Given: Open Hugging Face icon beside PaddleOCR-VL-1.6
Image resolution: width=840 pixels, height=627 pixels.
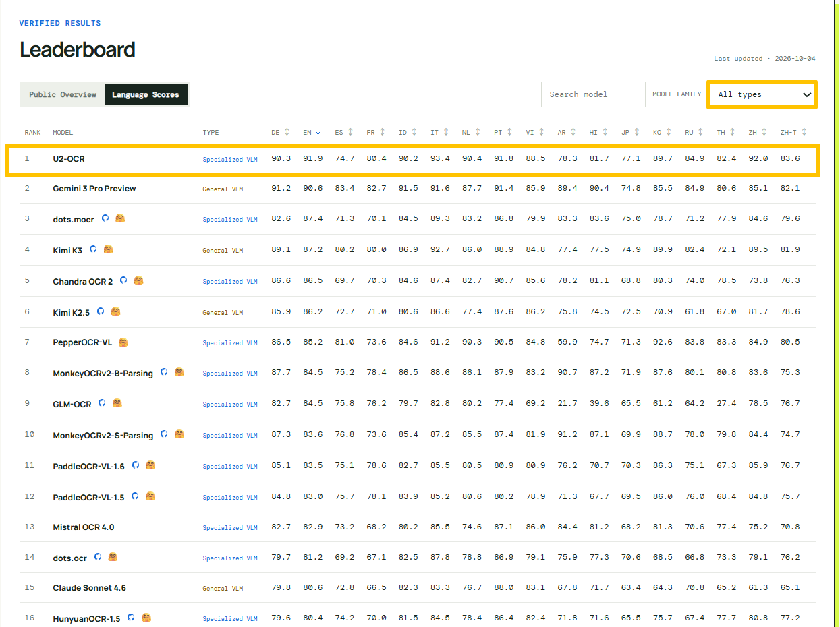Looking at the screenshot, I should click(x=150, y=465).
